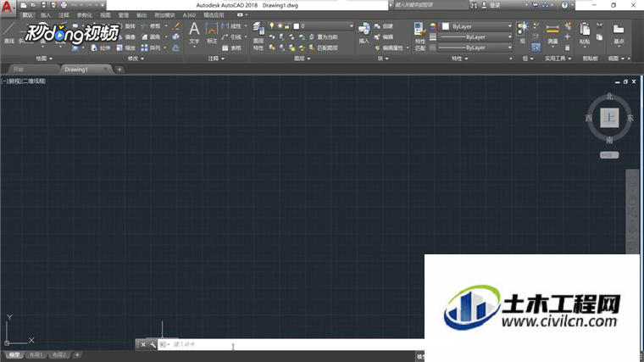Open the layer name dropdown list
644x362 pixels.
coord(351,26)
